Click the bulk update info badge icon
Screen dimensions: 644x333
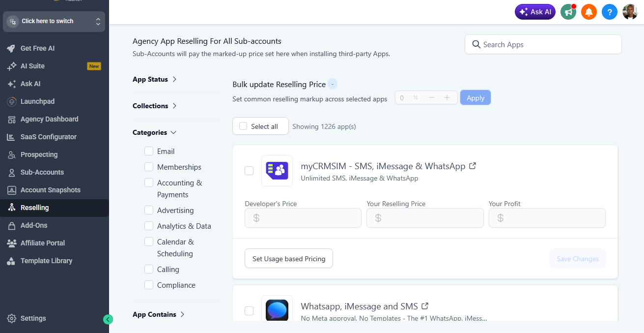[x=333, y=84]
